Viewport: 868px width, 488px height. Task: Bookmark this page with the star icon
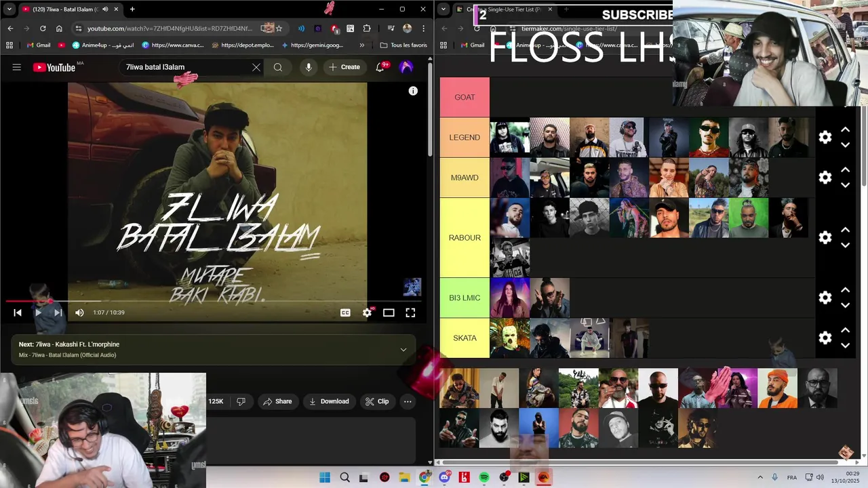click(x=279, y=28)
